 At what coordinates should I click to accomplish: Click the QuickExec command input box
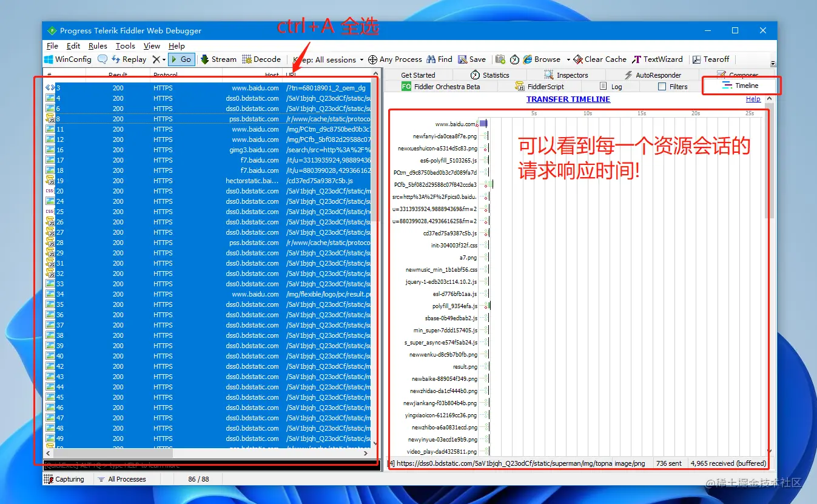210,465
